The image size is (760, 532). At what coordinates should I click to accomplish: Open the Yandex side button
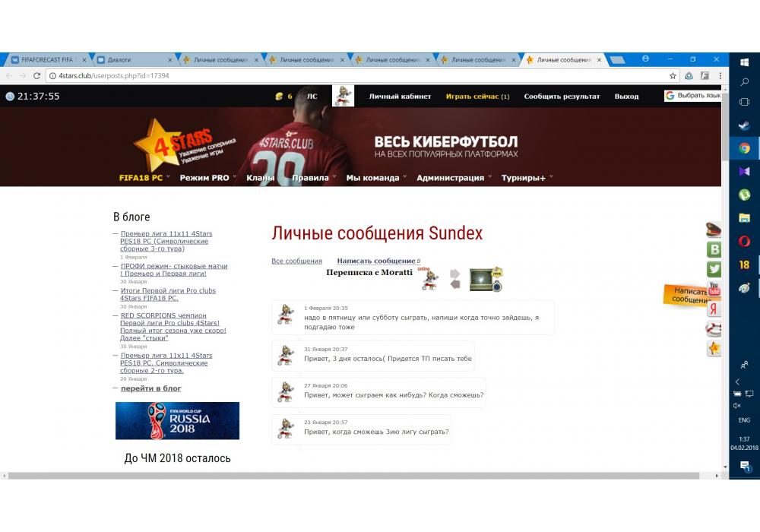[714, 309]
